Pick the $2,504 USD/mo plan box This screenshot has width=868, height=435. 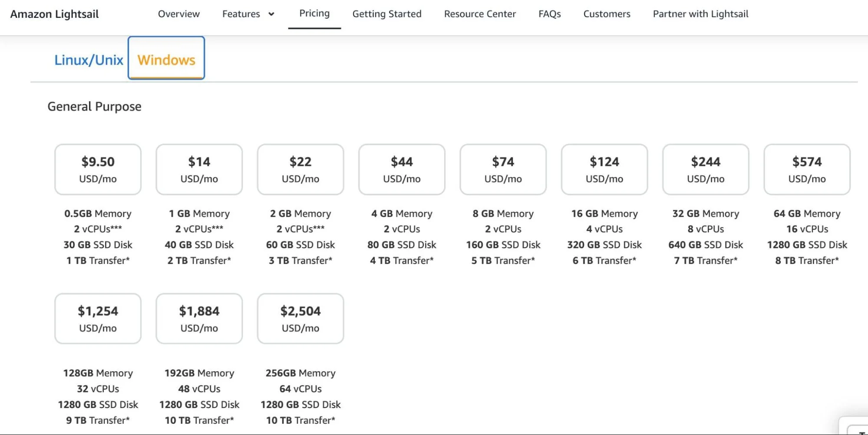point(300,319)
